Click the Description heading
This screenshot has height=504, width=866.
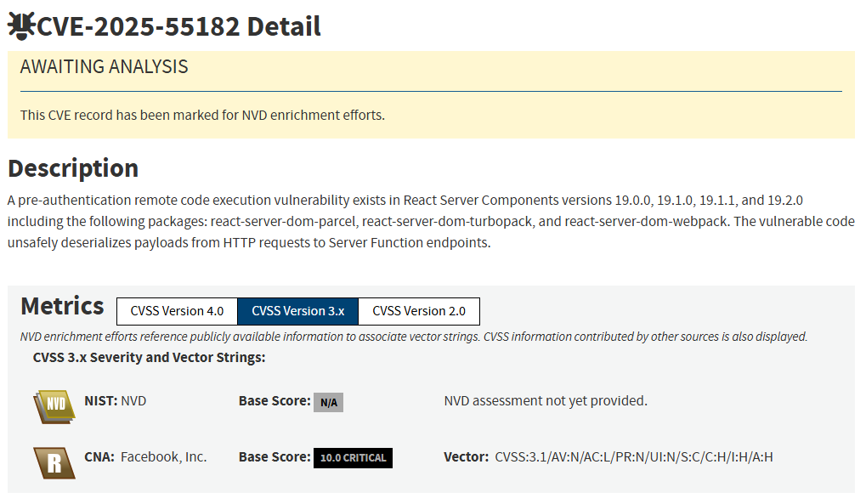pos(73,167)
